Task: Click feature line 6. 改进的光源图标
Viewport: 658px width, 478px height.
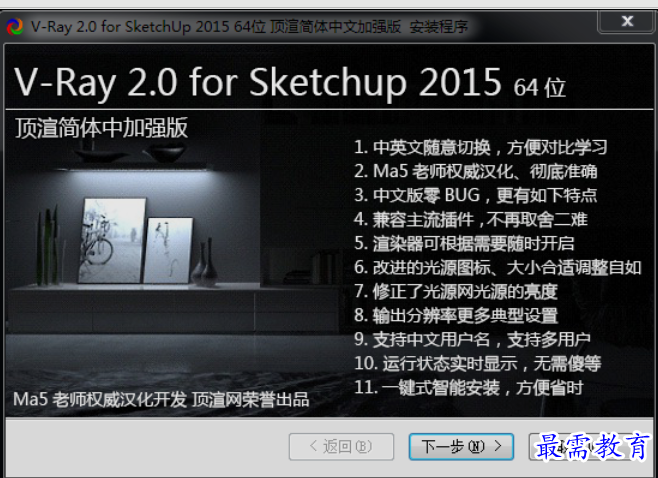Action: (x=498, y=267)
